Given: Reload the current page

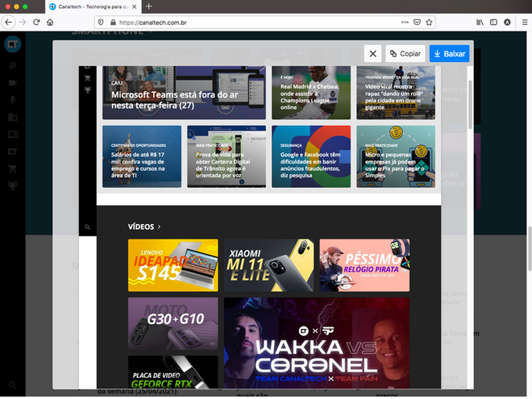Looking at the screenshot, I should 36,23.
